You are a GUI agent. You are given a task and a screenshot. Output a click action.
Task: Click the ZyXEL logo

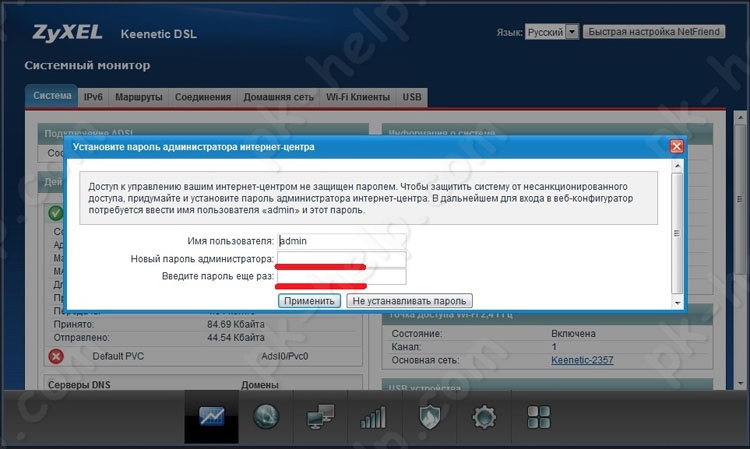click(67, 33)
